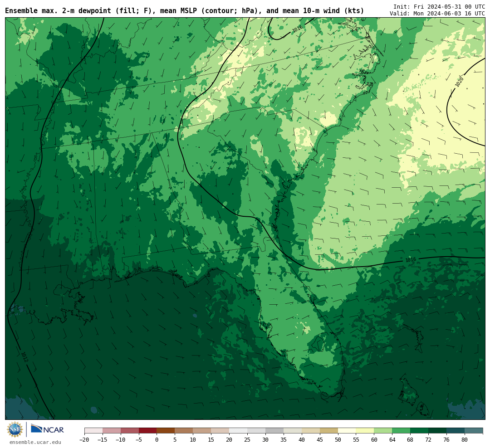Click the −10 colorbar tick label
Screen dimensions: 490x448
(121, 440)
